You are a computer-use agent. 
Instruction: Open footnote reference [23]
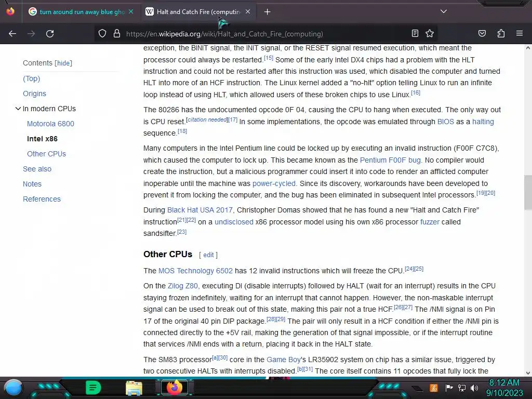pos(182,232)
